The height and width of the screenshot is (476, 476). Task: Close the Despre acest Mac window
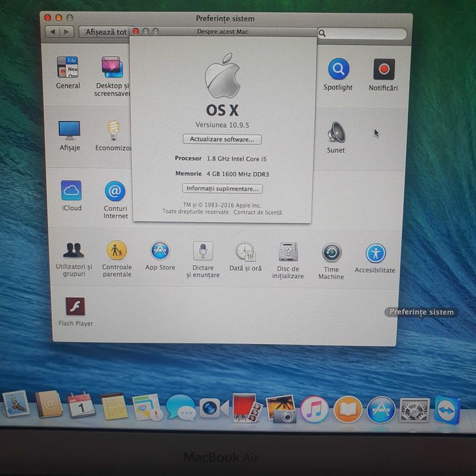pos(136,31)
